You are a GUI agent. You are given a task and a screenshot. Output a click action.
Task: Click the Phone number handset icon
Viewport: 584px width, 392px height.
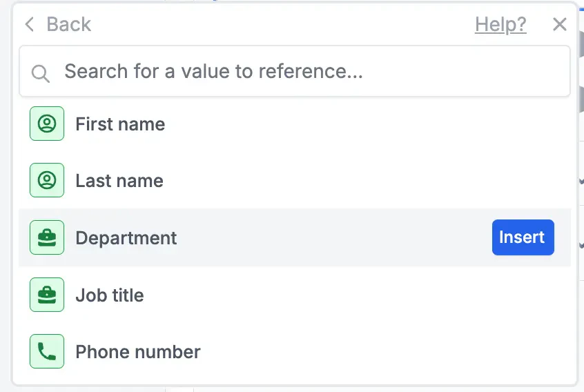(x=47, y=352)
